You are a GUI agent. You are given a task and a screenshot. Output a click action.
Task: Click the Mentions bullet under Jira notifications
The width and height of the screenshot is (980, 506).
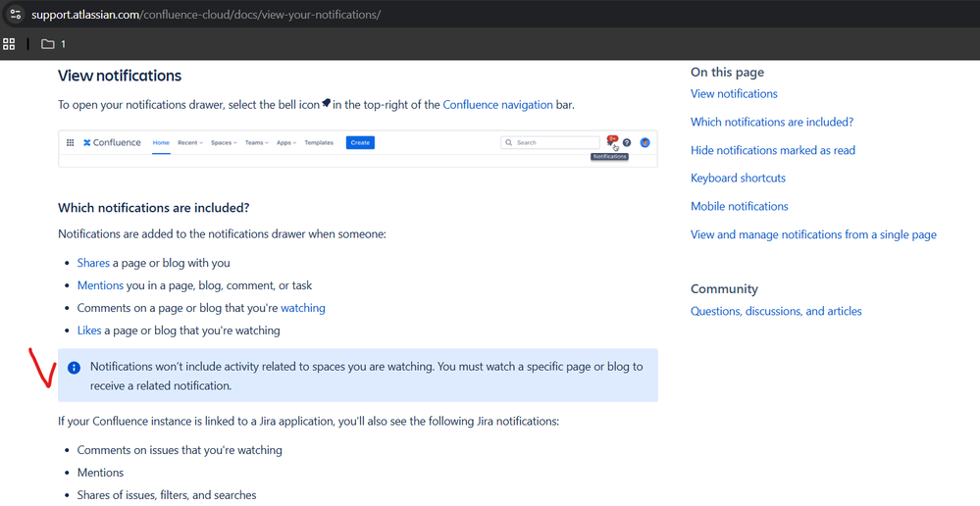point(100,473)
